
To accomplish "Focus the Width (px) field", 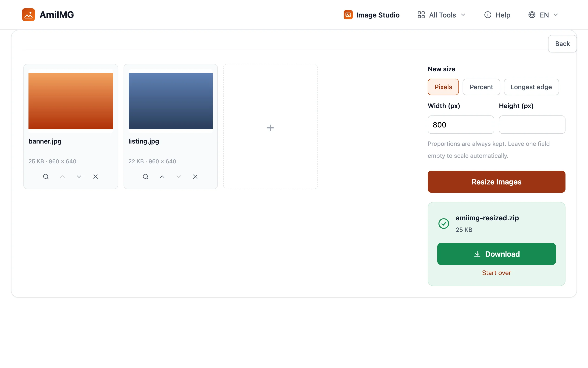I will [461, 125].
